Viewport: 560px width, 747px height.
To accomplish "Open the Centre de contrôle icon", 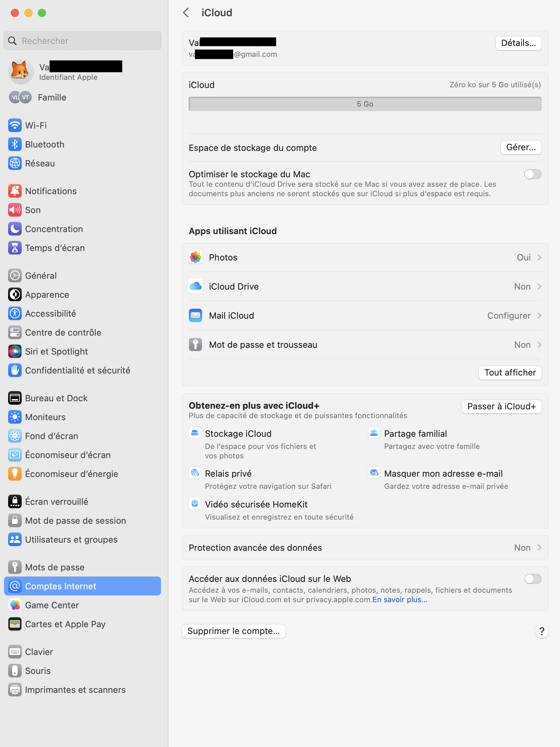I will click(x=15, y=333).
